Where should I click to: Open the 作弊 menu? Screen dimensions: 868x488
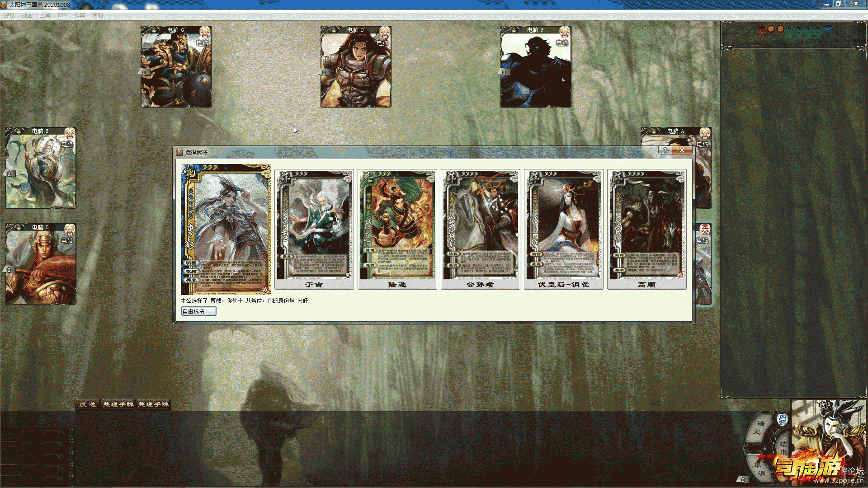point(80,15)
